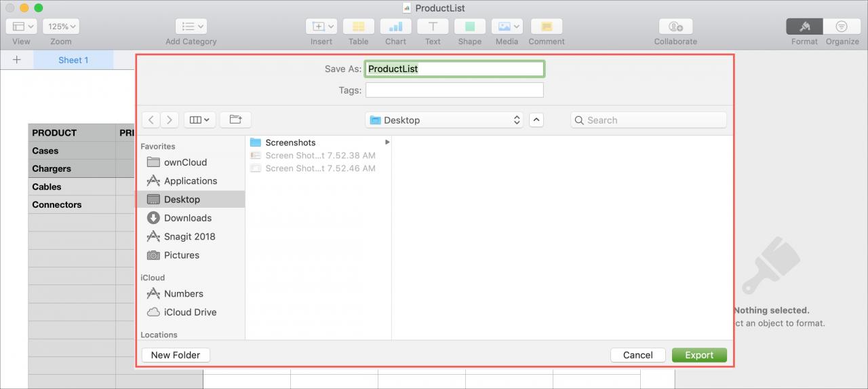Screen dimensions: 868x389
Task: Open the column view options dropdown
Action: click(199, 119)
